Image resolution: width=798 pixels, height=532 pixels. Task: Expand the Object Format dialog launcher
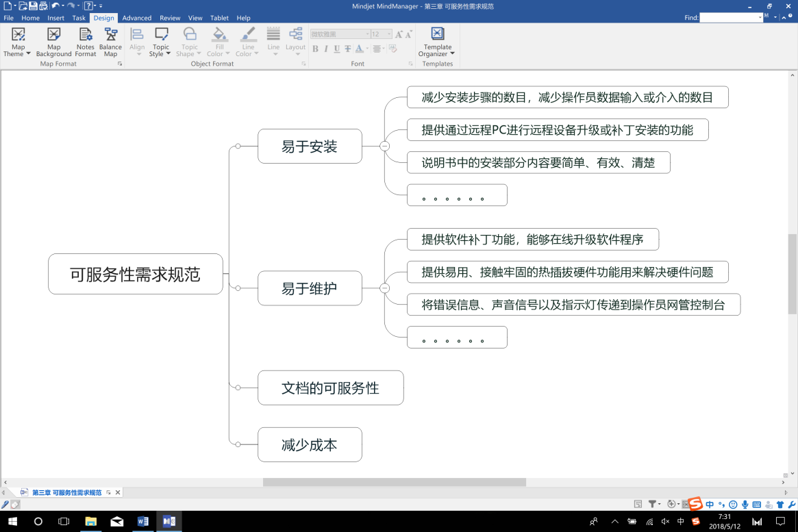click(304, 64)
